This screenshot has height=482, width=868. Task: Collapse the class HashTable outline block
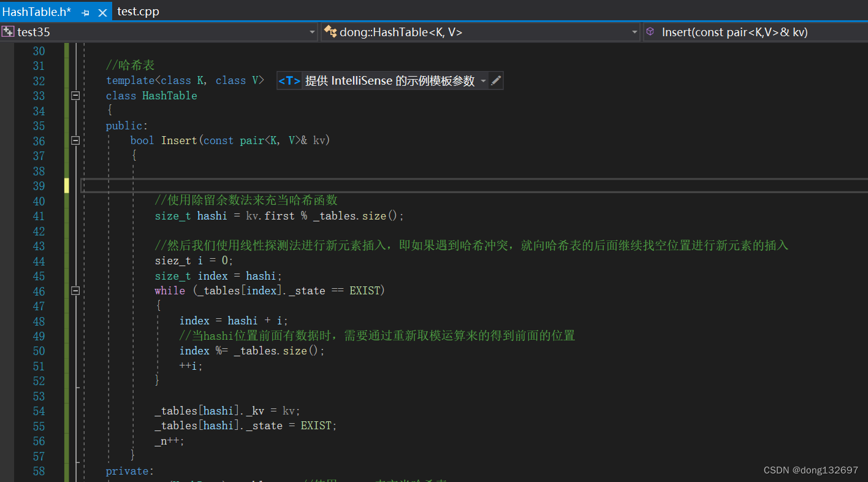pos(75,96)
